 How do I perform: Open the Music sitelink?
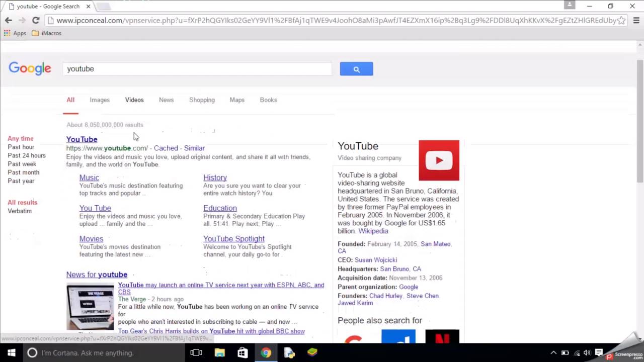coord(89,177)
